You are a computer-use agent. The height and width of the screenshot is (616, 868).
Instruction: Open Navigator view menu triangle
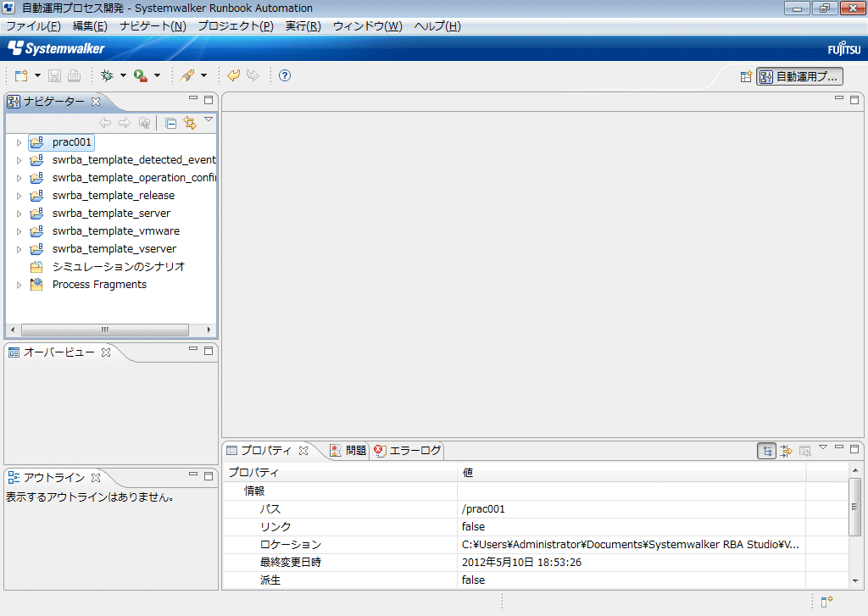coord(209,119)
